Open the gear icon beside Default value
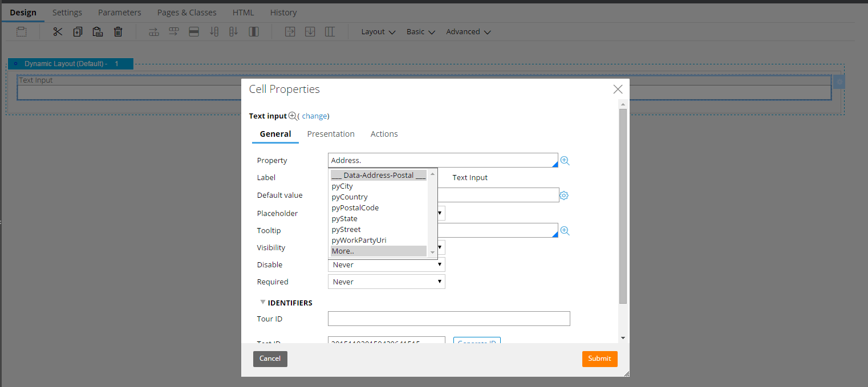Image resolution: width=868 pixels, height=387 pixels. pyautogui.click(x=564, y=195)
